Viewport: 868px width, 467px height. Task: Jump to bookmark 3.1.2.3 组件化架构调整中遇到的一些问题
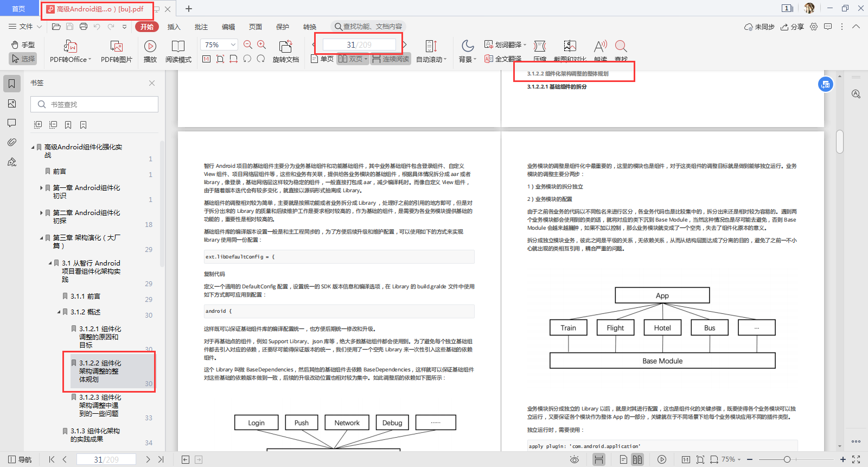tap(100, 405)
